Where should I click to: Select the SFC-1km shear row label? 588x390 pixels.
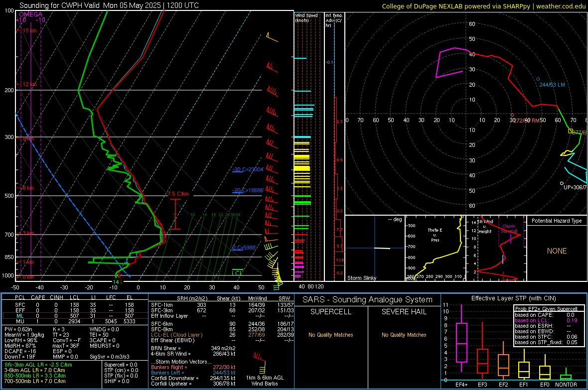pos(161,305)
